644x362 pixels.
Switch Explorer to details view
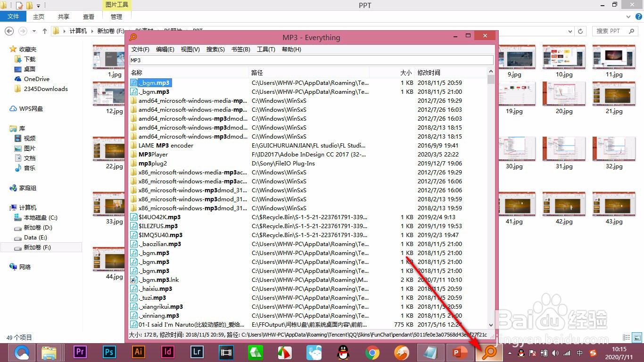tap(627, 337)
